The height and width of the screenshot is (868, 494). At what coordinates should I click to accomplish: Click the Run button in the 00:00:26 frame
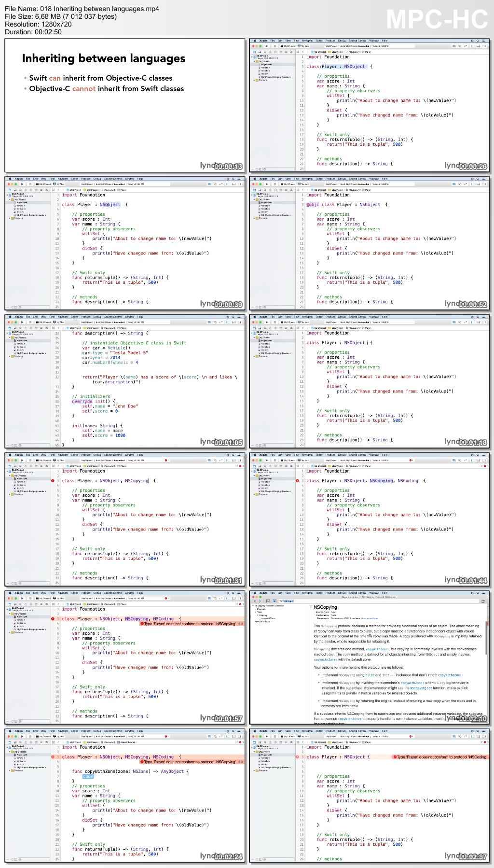coord(266,46)
